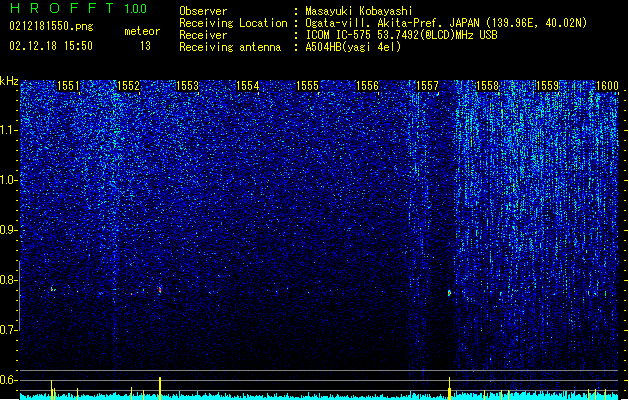Image resolution: width=629 pixels, height=400 pixels.
Task: Click the 1.1 kHz axis label
Action: (9, 130)
